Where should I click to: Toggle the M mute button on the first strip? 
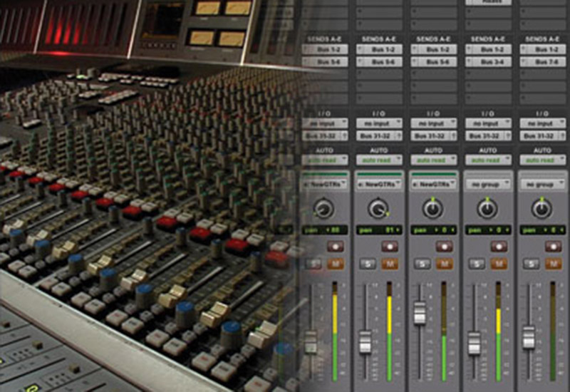335,264
